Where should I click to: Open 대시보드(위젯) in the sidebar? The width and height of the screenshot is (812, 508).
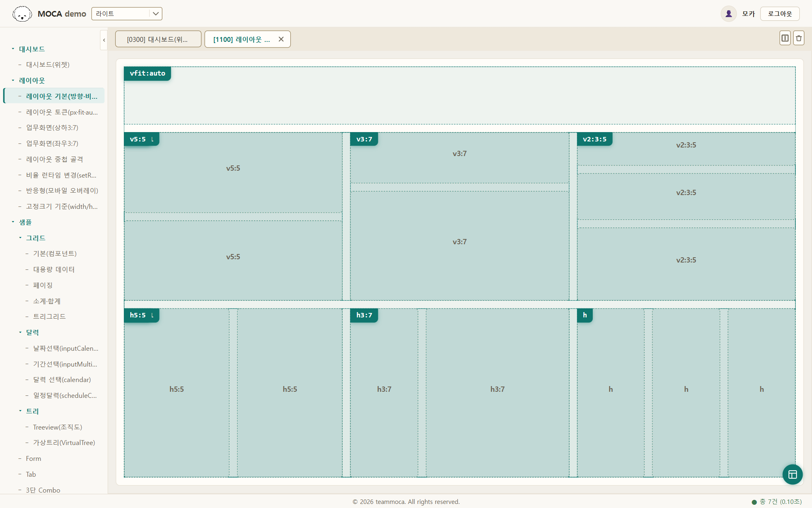point(48,65)
